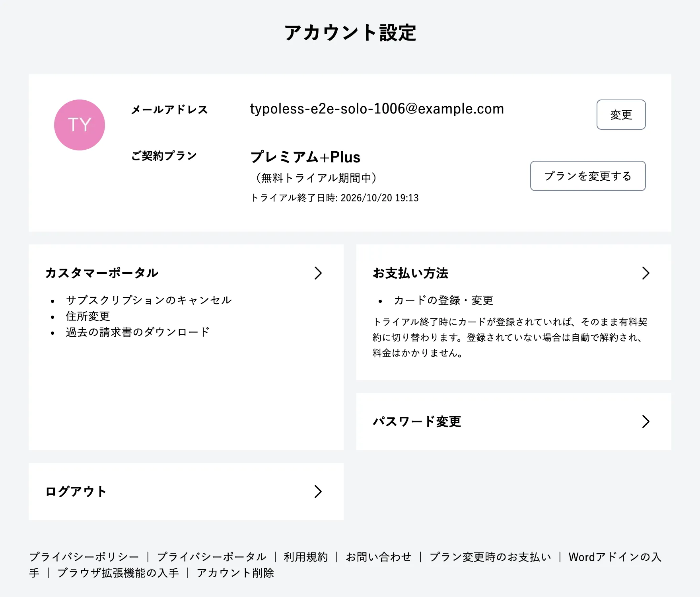The width and height of the screenshot is (700, 597).
Task: Open the 利用規約 footer link
Action: coord(306,557)
